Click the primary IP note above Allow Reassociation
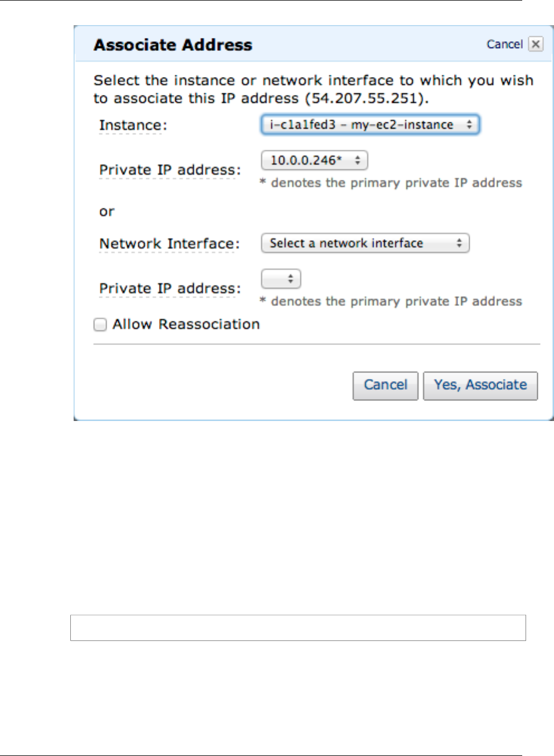This screenshot has height=756, width=554. click(391, 302)
